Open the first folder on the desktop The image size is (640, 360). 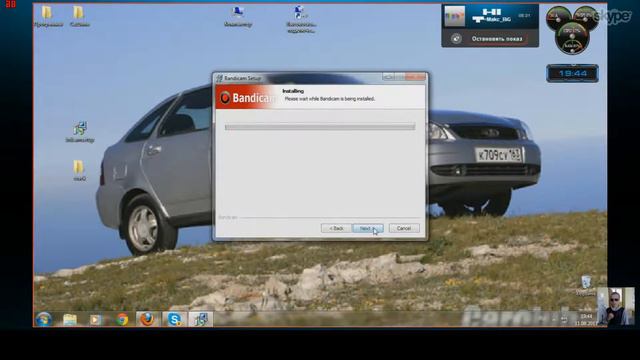48,17
